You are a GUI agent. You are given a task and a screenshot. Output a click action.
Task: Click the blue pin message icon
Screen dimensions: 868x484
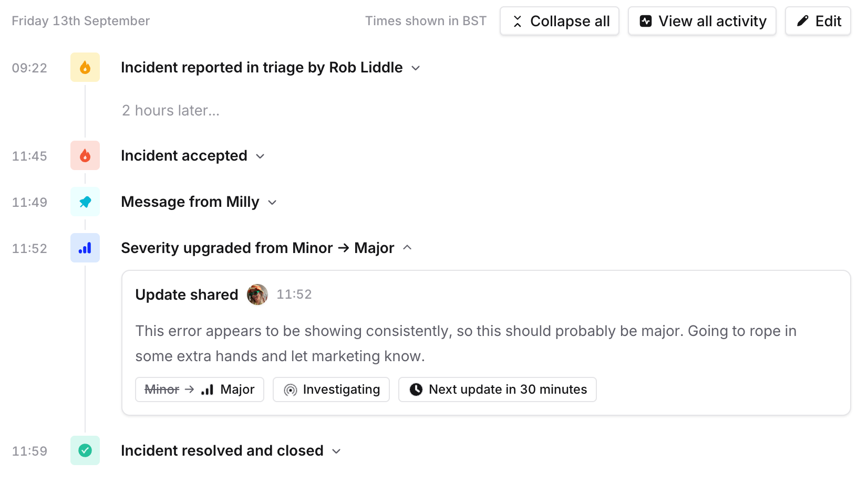pos(85,202)
